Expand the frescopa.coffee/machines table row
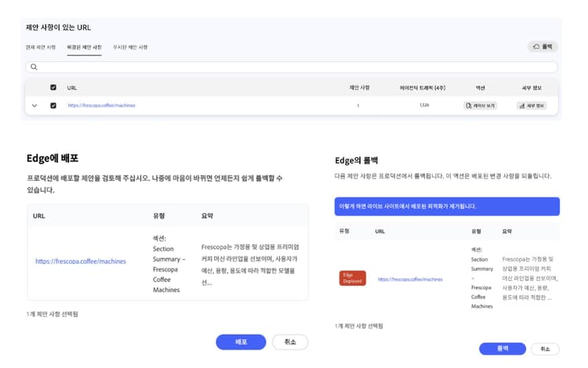Screen dimensions: 588x368 click(x=34, y=106)
